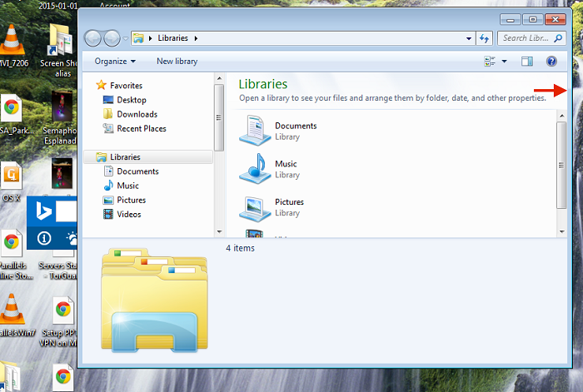
Task: Open Music in navigation tree
Action: click(x=127, y=186)
